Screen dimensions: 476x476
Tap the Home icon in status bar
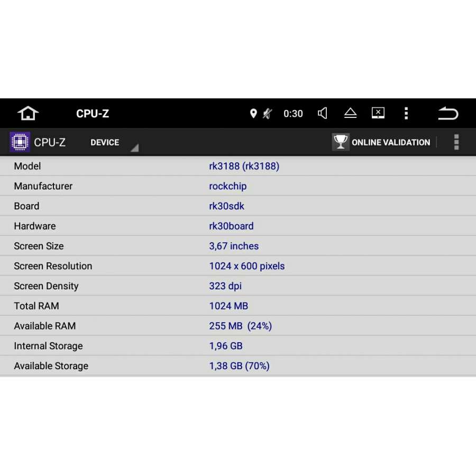pyautogui.click(x=28, y=113)
